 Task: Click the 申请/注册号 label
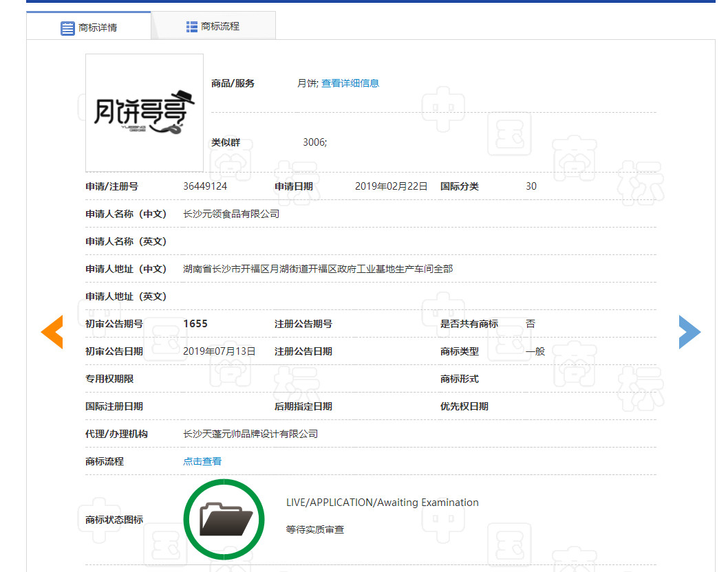[x=111, y=186]
